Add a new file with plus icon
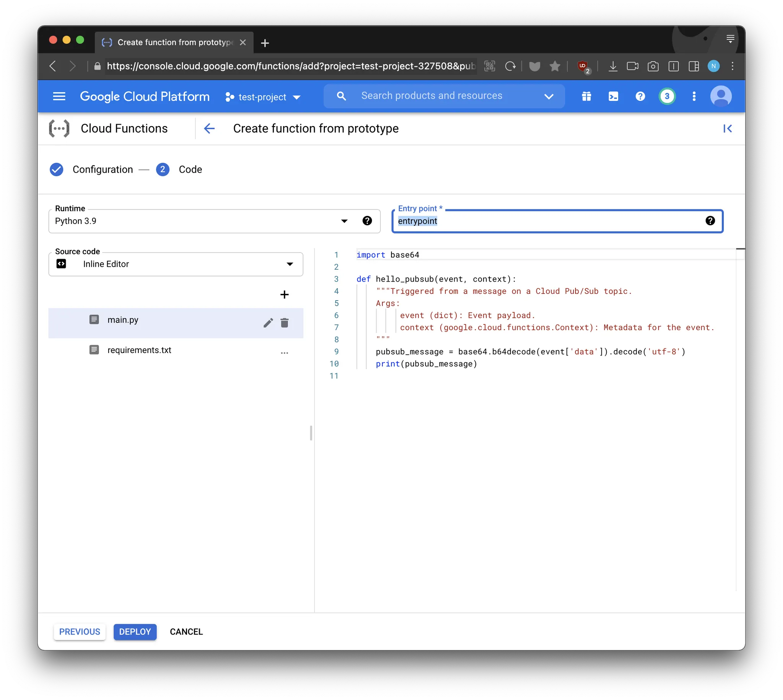The width and height of the screenshot is (783, 700). (284, 295)
